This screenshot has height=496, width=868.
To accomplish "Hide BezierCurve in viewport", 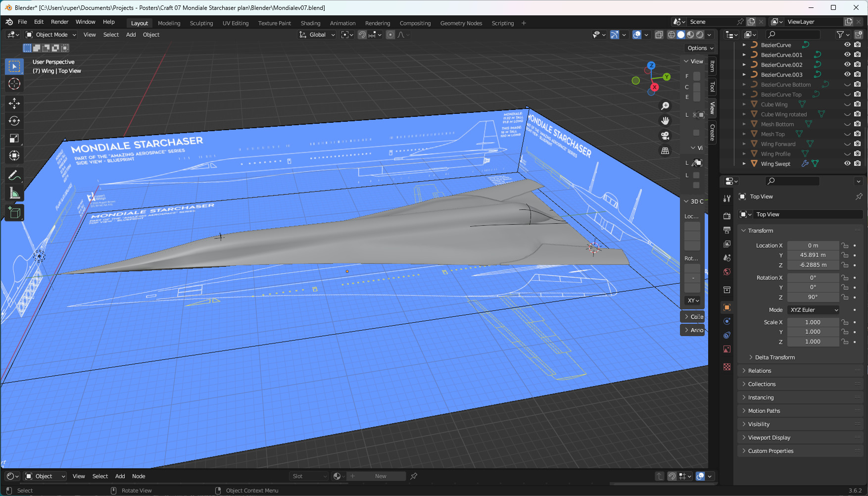I will click(x=847, y=45).
